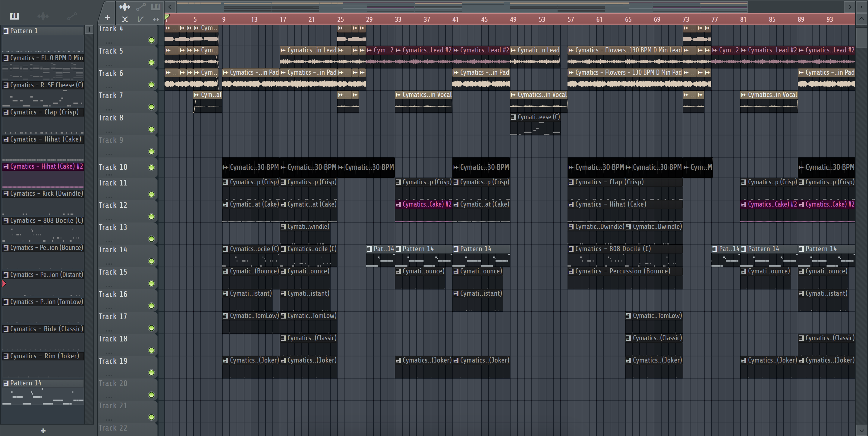Click the icon beside Cymatics - R..SE Cheese (C) in picker
The image size is (868, 436).
(x=6, y=85)
